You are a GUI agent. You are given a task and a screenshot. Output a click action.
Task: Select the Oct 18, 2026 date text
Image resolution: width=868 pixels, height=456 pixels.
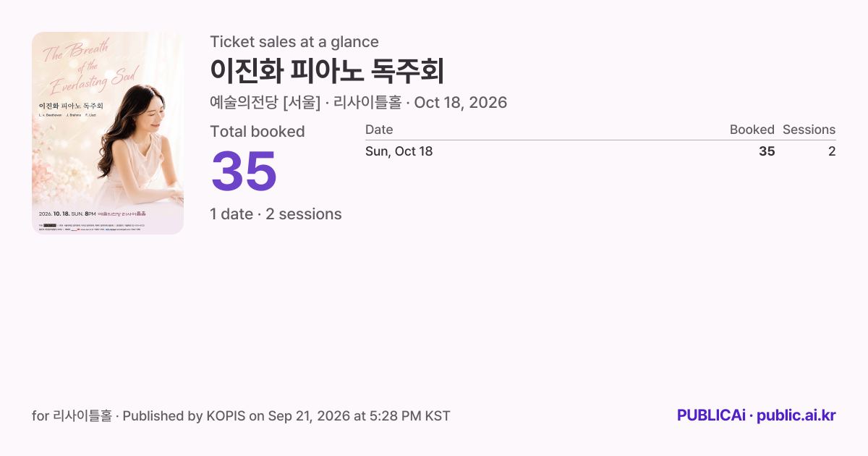(461, 103)
